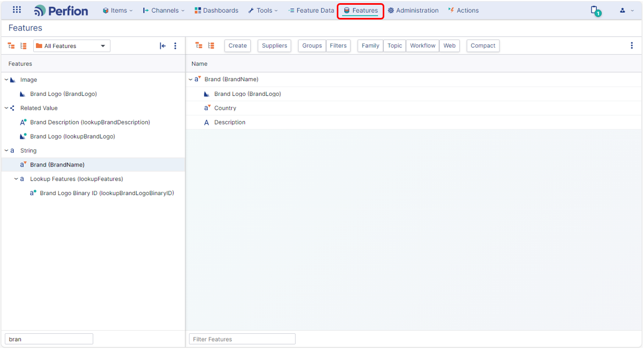
Task: Open the user account dropdown
Action: [627, 11]
